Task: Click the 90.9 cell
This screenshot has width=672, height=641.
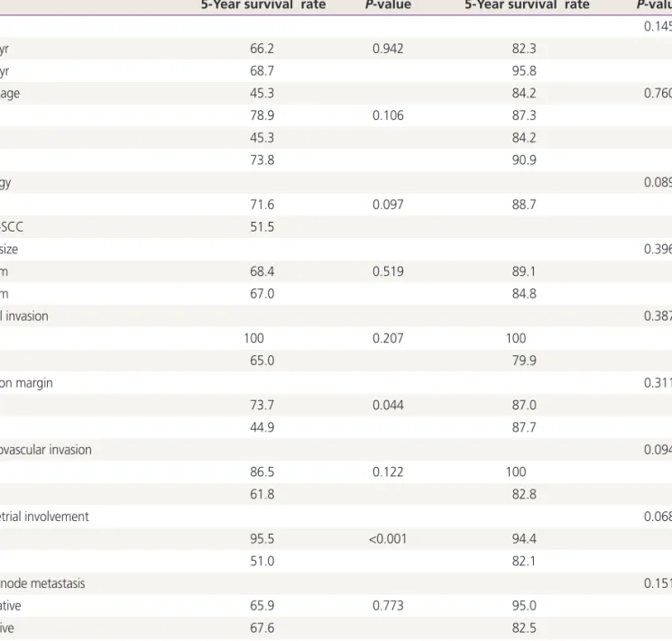Action: [x=524, y=160]
